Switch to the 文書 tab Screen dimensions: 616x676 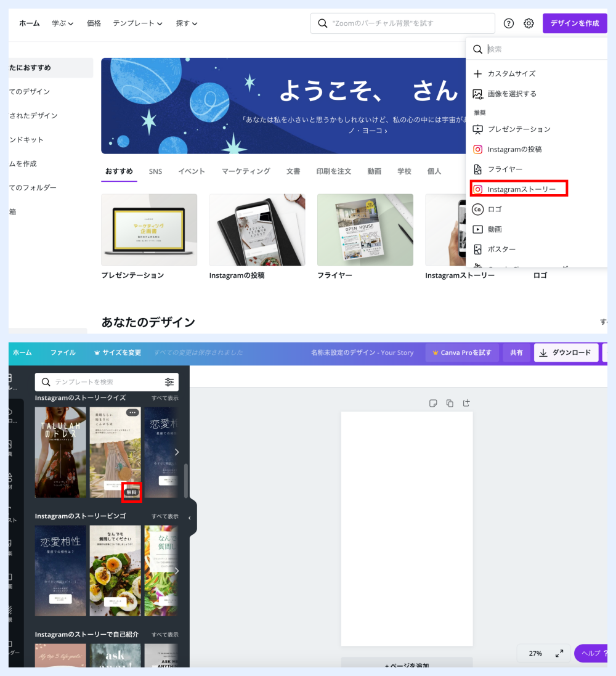(x=294, y=171)
